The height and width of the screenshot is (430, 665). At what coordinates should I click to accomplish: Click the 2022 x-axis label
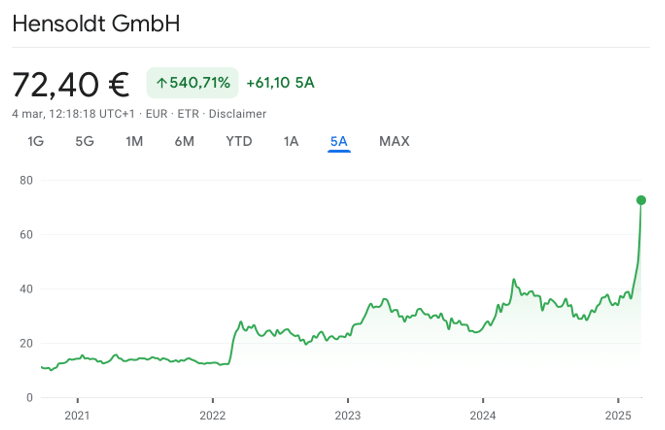tap(212, 416)
